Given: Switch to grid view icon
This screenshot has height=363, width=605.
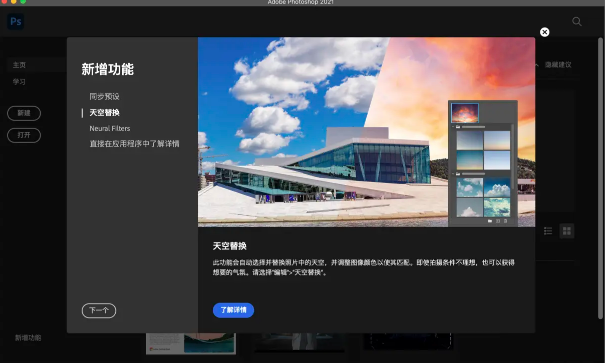Looking at the screenshot, I should pos(566,231).
